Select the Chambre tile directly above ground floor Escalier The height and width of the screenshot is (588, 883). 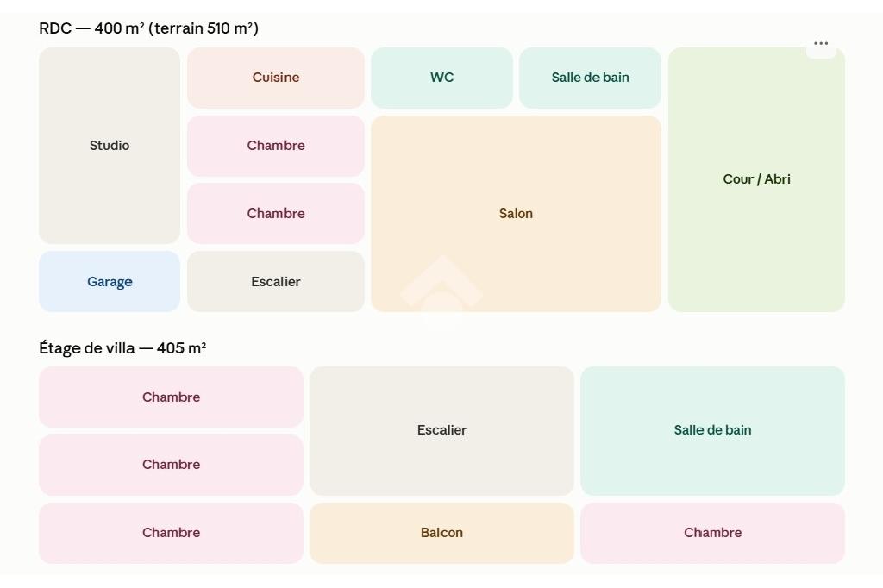point(275,214)
